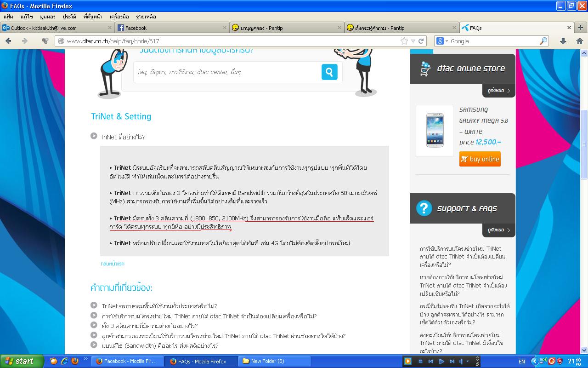
Task: Go to the Firefox home page
Action: pyautogui.click(x=579, y=41)
